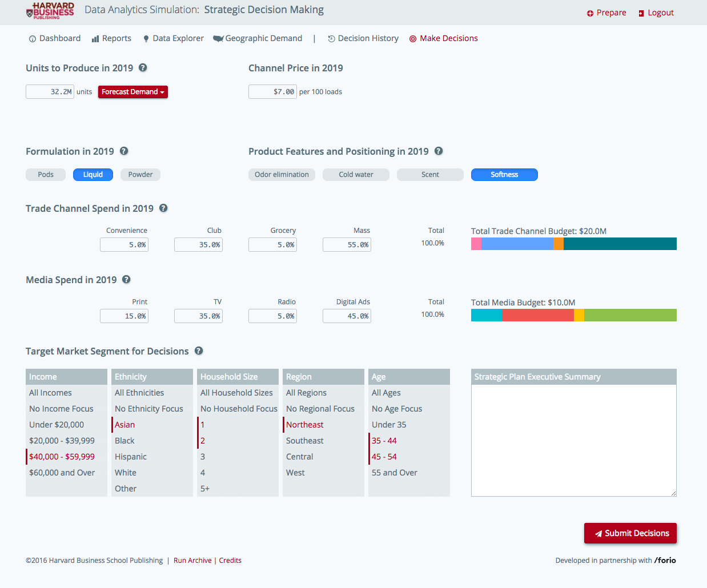
Task: Select Under 35 in Age list
Action: tap(389, 425)
